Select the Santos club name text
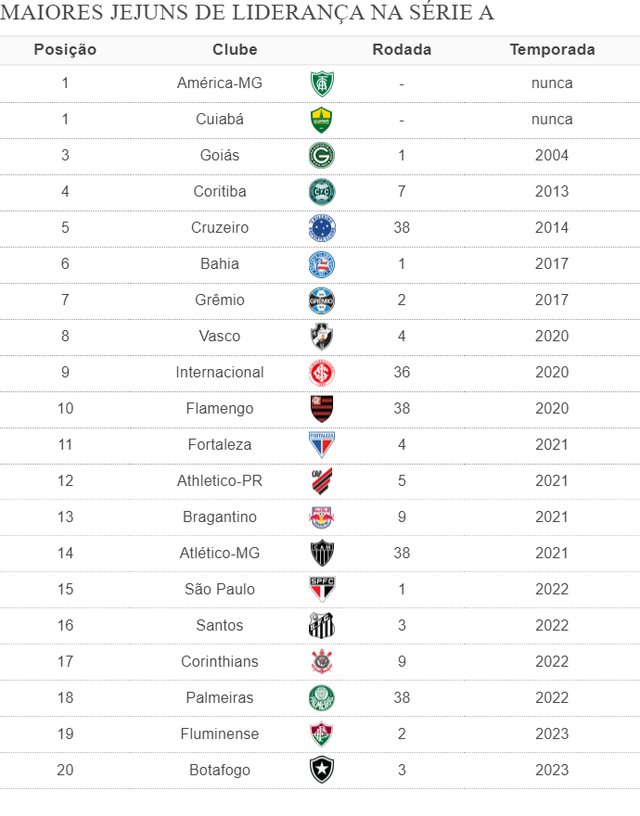This screenshot has width=640, height=816. [x=220, y=625]
